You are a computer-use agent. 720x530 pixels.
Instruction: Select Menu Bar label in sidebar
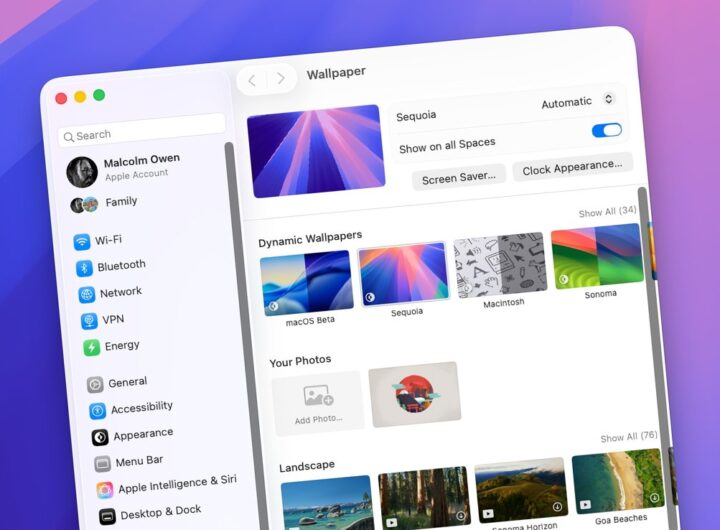pos(139,461)
